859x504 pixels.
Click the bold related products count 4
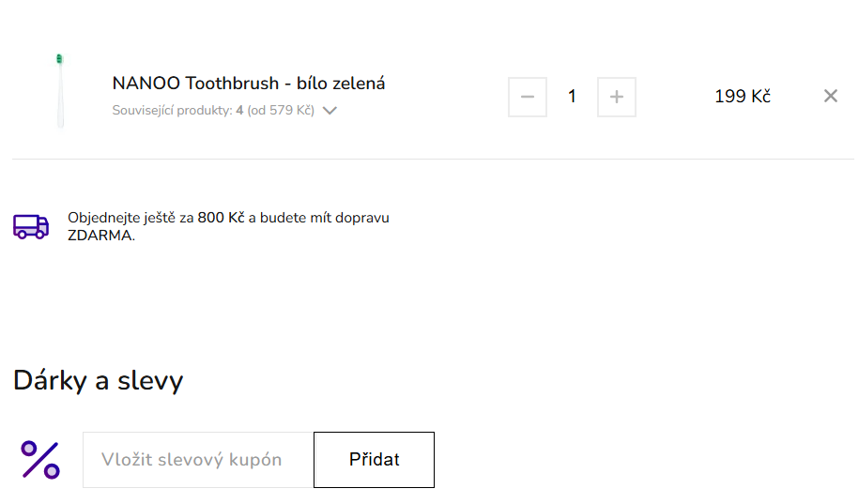tap(239, 111)
